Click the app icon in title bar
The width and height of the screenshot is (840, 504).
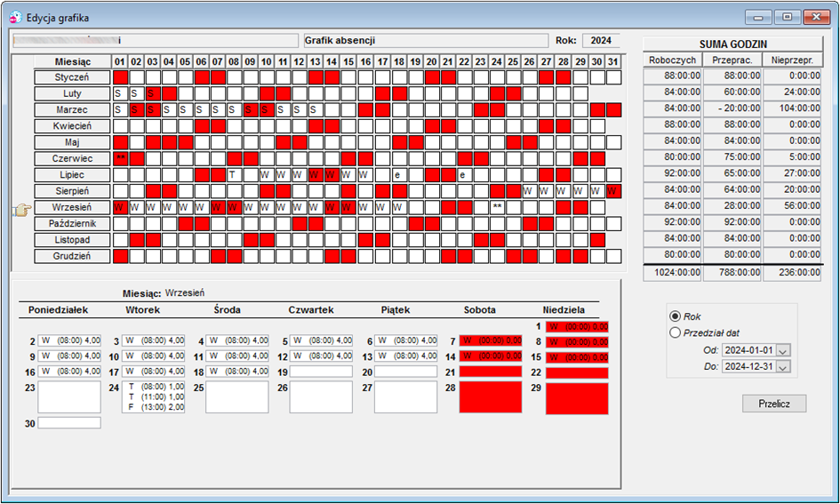15,18
